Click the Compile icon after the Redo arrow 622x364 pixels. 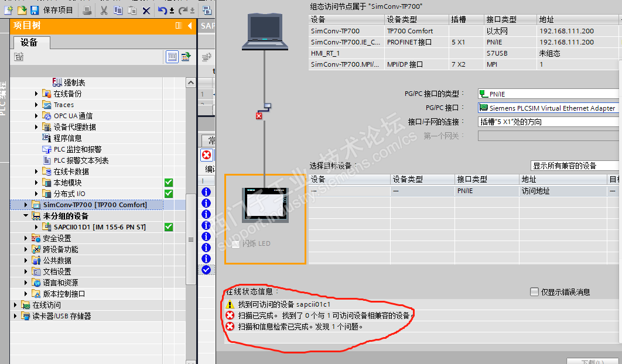tap(207, 11)
